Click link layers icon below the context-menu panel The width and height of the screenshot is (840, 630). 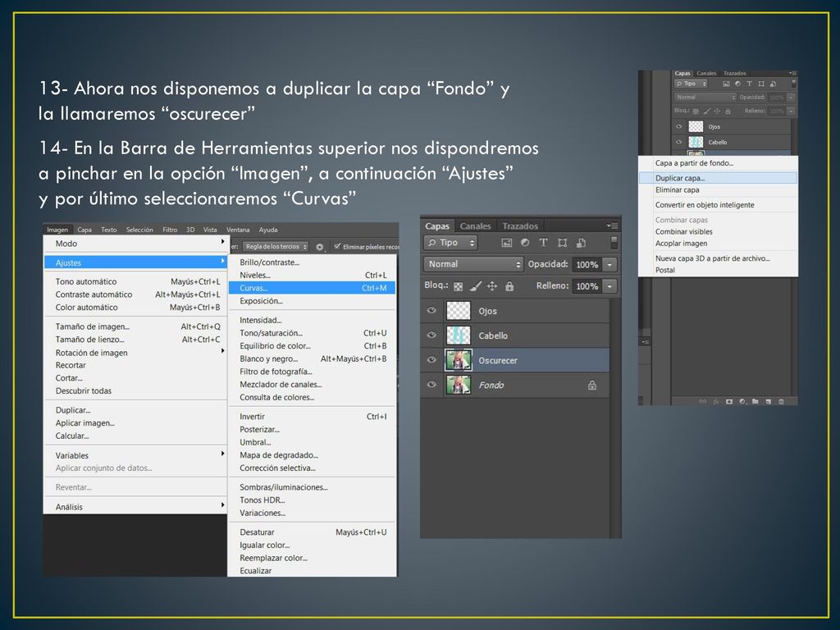coord(702,401)
